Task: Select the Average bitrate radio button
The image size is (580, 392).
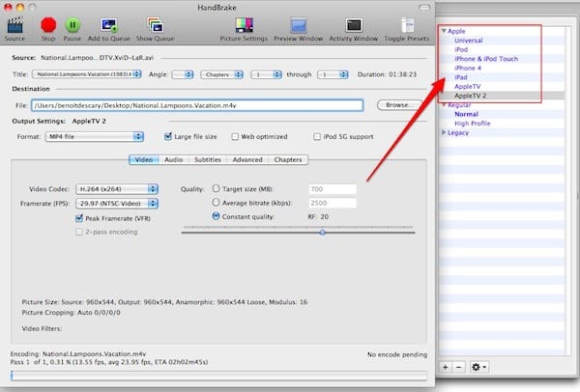Action: point(215,203)
